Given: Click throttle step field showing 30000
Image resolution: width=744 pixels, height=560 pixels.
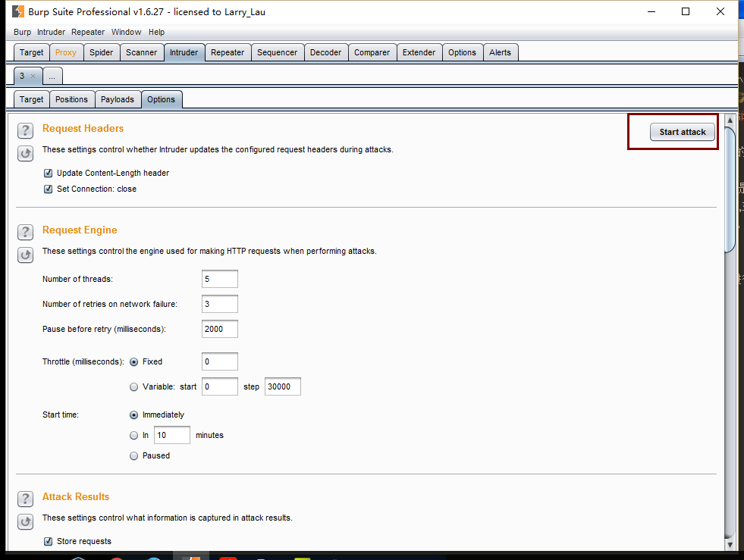Looking at the screenshot, I should (x=282, y=387).
